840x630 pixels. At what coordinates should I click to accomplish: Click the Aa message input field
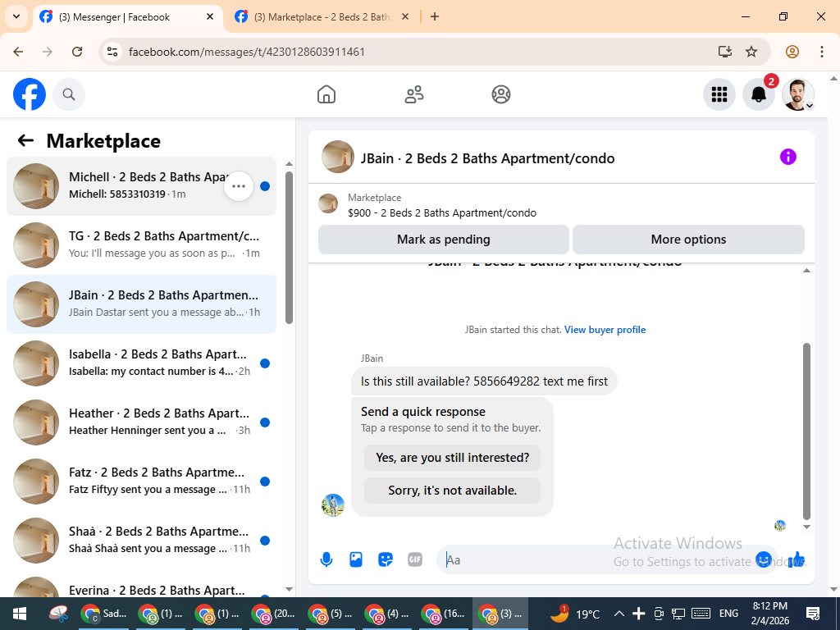click(595, 559)
